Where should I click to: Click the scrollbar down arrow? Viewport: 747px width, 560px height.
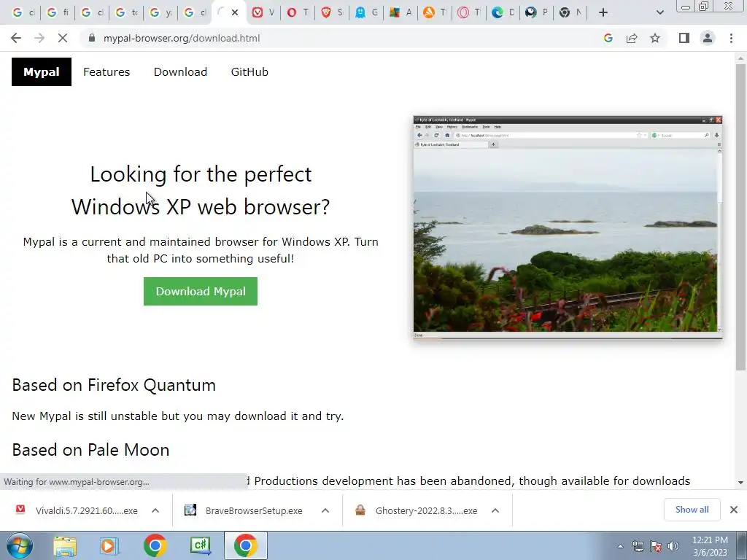tap(740, 483)
